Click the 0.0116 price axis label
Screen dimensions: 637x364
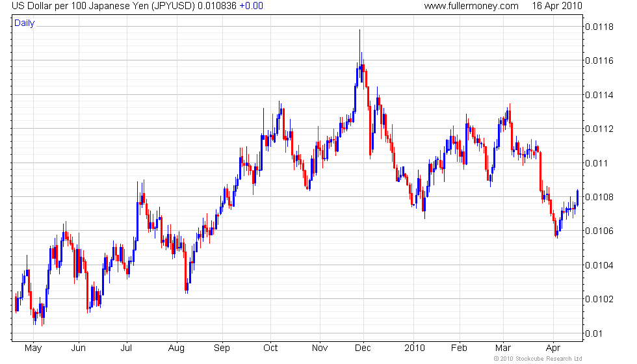(x=599, y=60)
